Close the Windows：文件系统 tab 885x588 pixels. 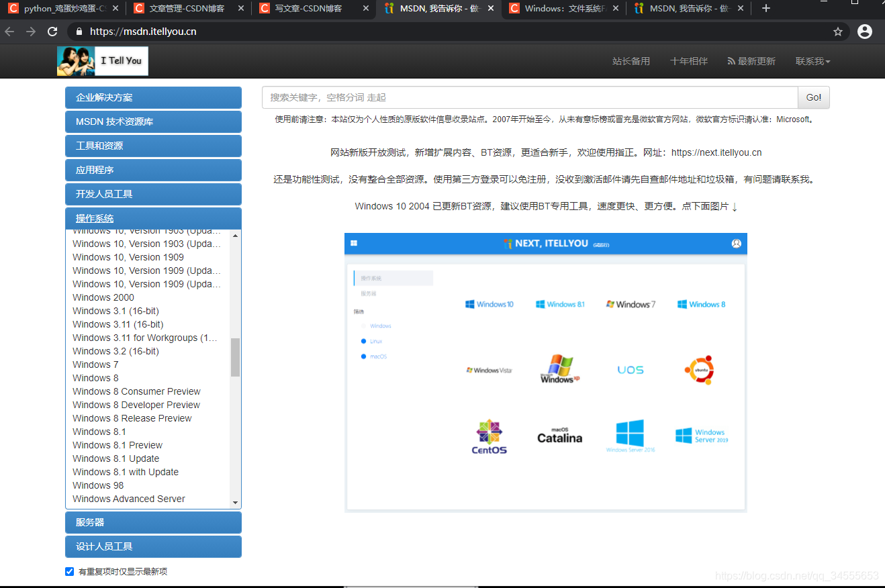click(616, 9)
